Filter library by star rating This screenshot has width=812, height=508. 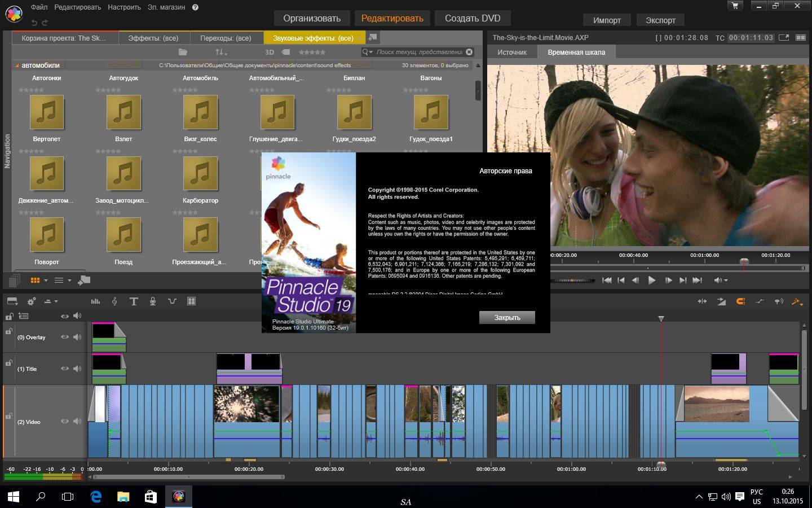coord(312,52)
